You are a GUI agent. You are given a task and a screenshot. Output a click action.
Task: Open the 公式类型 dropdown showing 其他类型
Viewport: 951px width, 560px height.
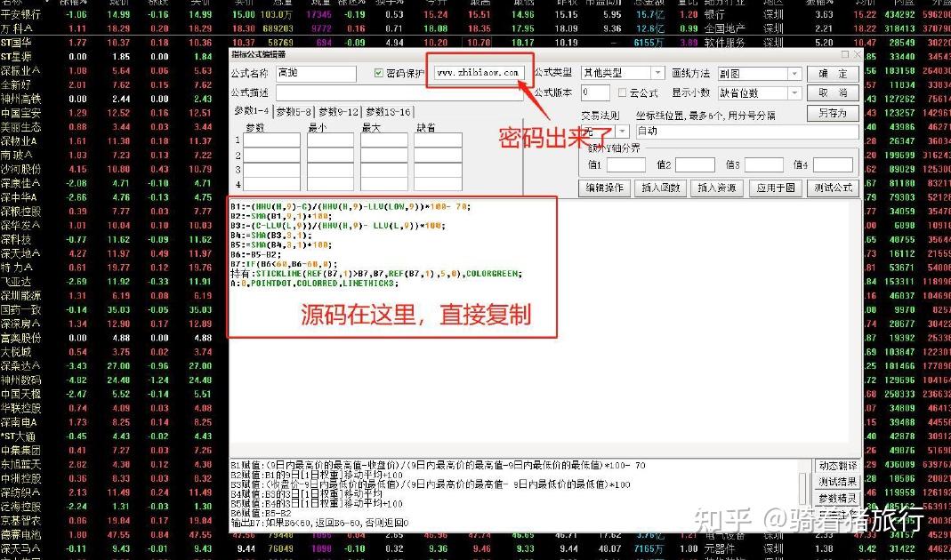click(x=657, y=72)
